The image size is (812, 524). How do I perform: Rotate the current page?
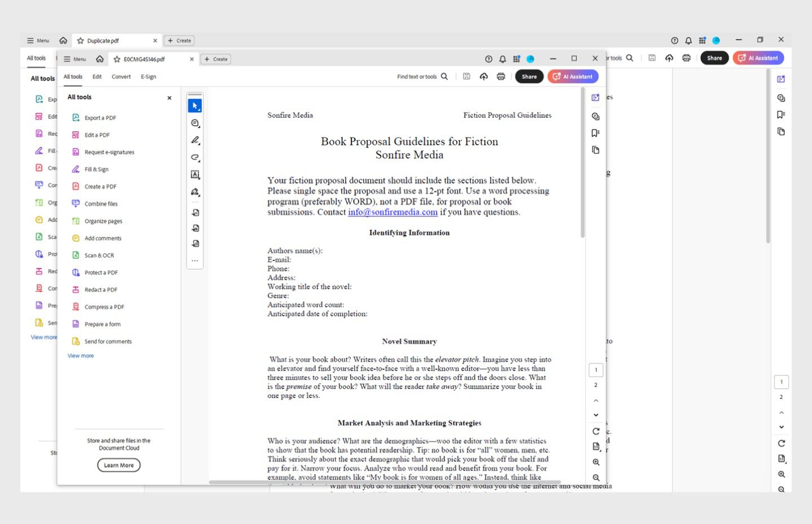(595, 431)
